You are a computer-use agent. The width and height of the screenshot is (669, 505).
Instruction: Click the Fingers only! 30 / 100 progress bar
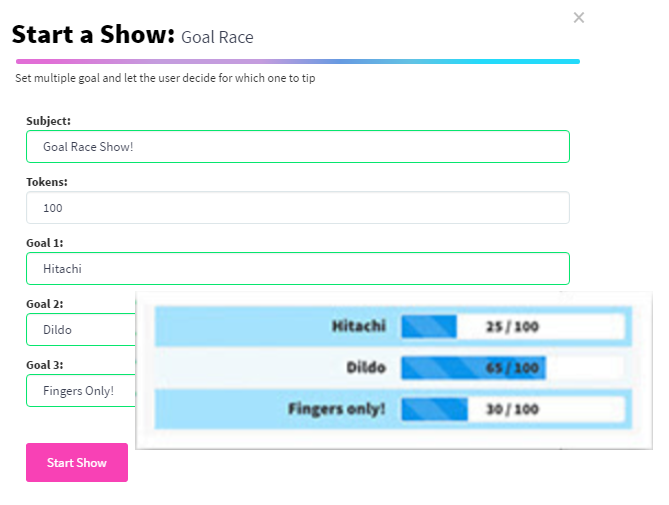coord(512,409)
